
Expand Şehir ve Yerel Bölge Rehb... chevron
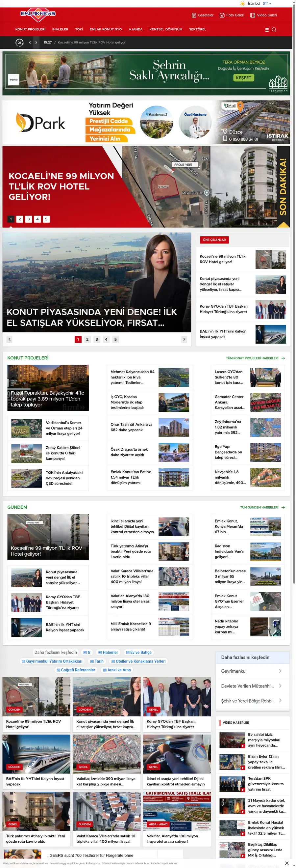(280, 701)
